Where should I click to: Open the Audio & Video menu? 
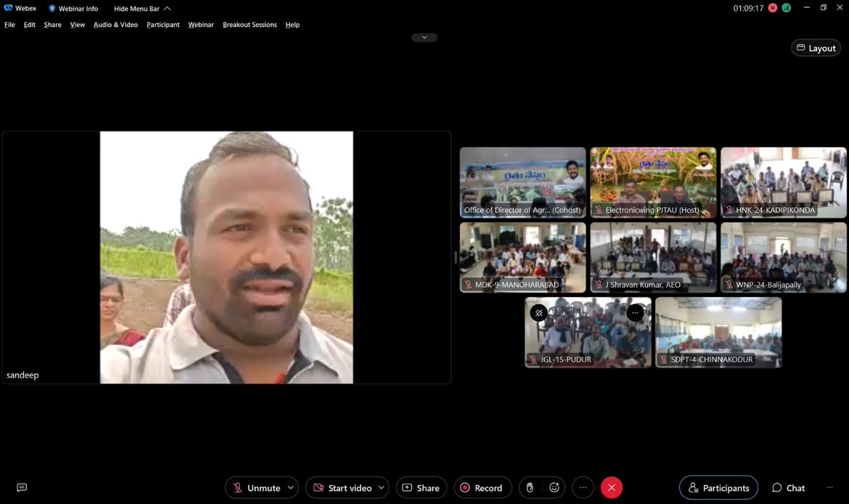(x=116, y=25)
